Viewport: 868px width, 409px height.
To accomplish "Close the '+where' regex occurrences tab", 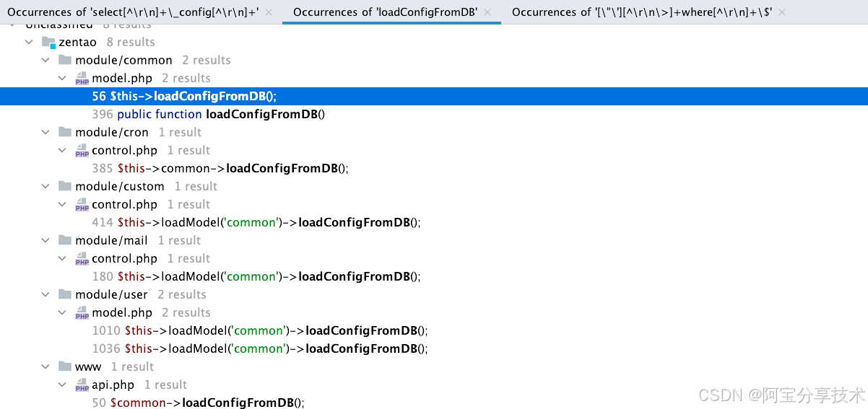I will click(782, 12).
